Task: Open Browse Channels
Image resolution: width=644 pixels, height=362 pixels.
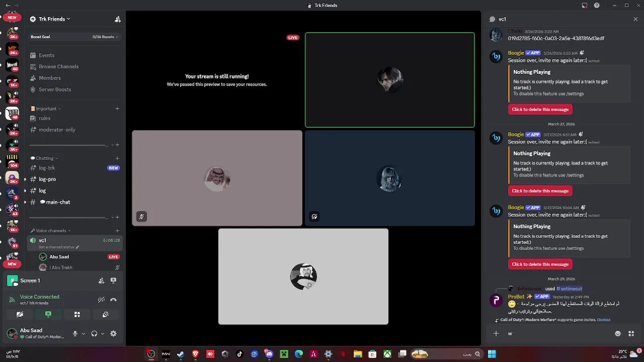Action: coord(75,66)
